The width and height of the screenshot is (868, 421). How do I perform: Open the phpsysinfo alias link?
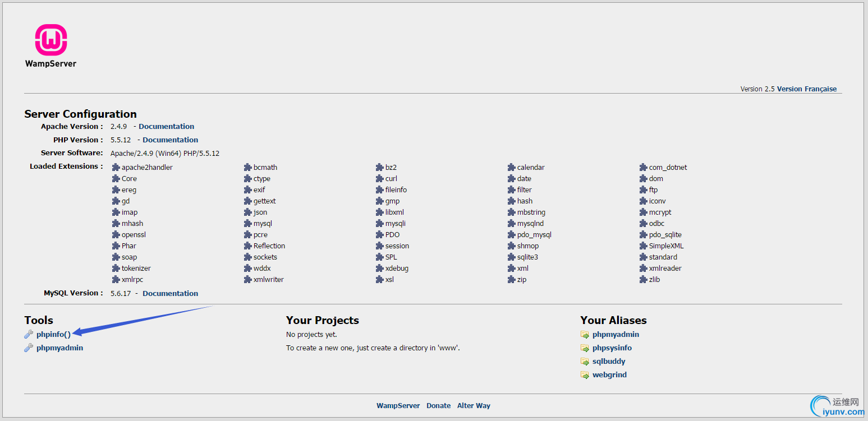coord(612,348)
